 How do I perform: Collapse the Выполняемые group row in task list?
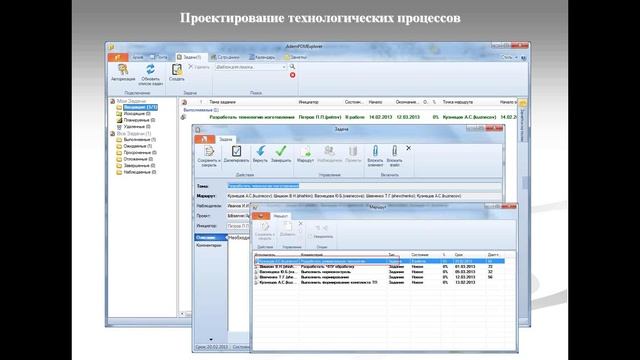pos(201,110)
